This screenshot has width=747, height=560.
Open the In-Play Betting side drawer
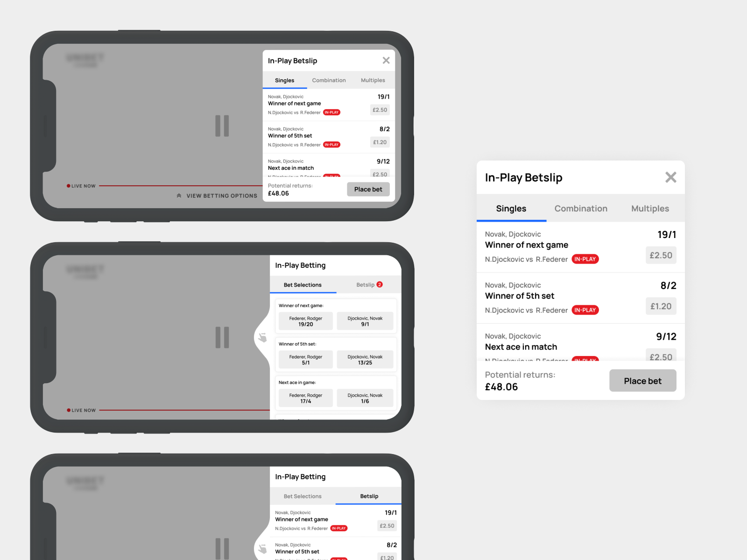point(300,265)
